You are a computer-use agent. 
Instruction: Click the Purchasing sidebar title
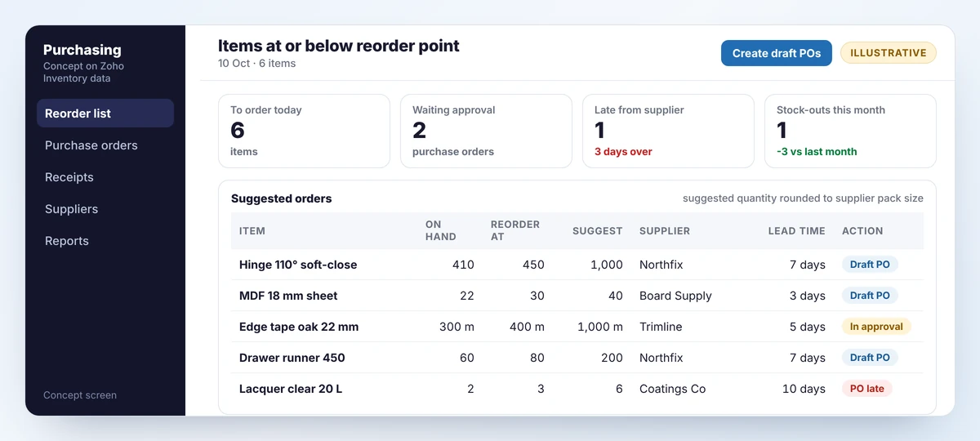(82, 50)
